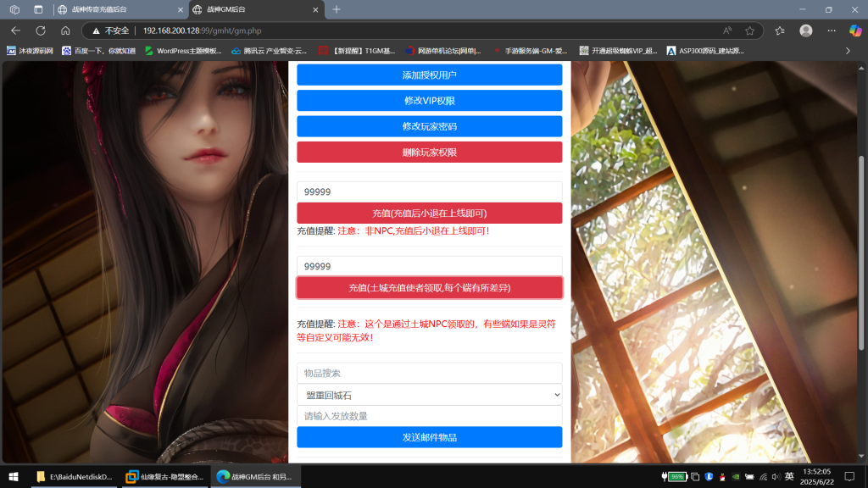The width and height of the screenshot is (868, 488).
Task: Click the 添加授权用户 button
Action: click(x=429, y=75)
